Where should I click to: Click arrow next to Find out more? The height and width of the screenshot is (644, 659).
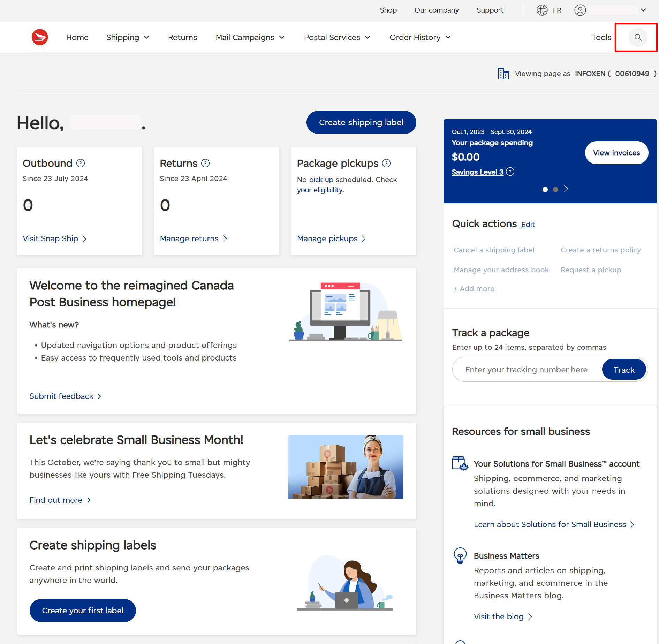point(89,500)
